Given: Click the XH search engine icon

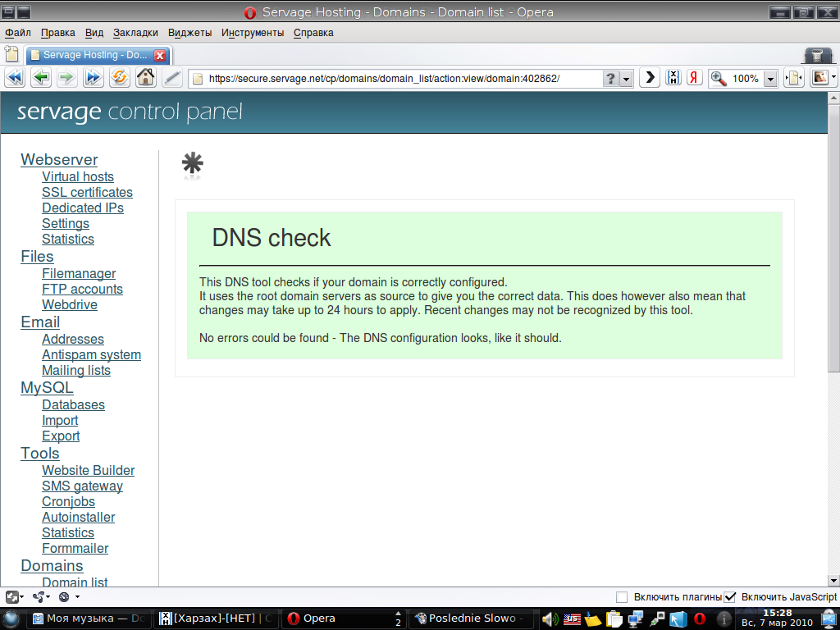Looking at the screenshot, I should 673,78.
